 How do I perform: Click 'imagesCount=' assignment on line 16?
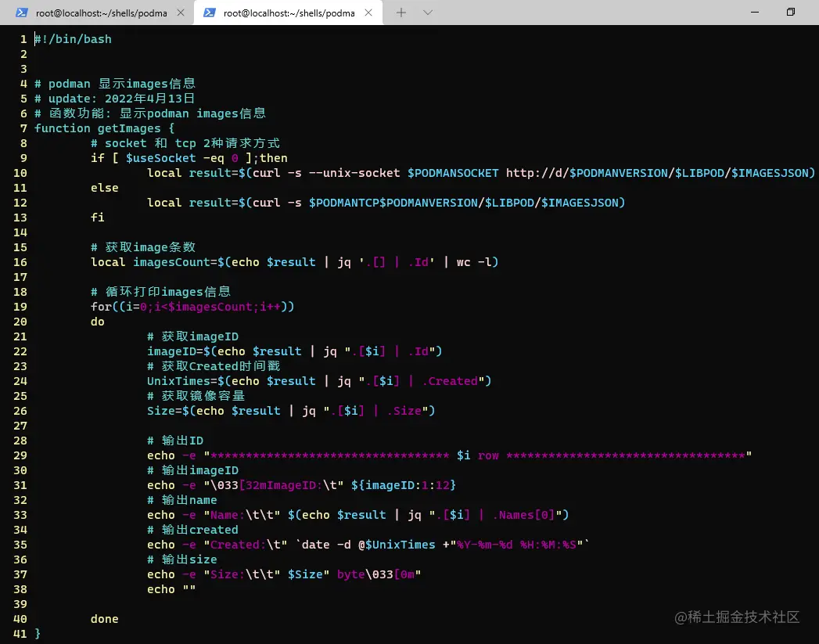175,262
